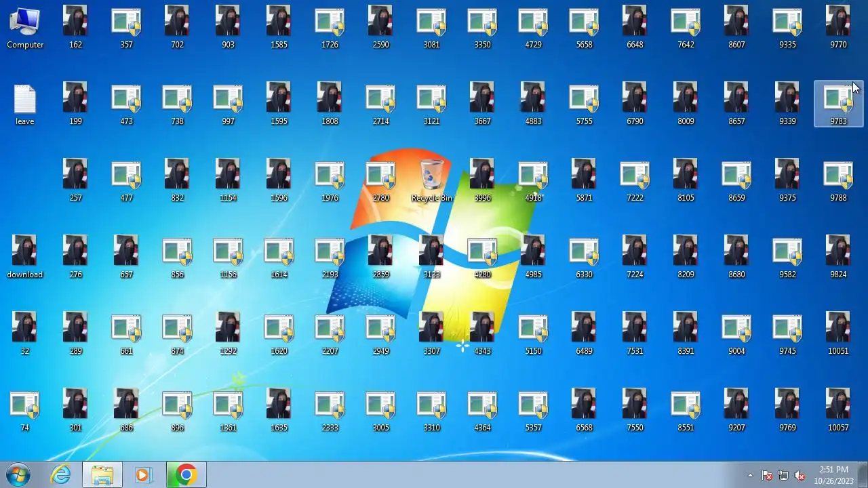Select the icon labeled 3133

(431, 258)
